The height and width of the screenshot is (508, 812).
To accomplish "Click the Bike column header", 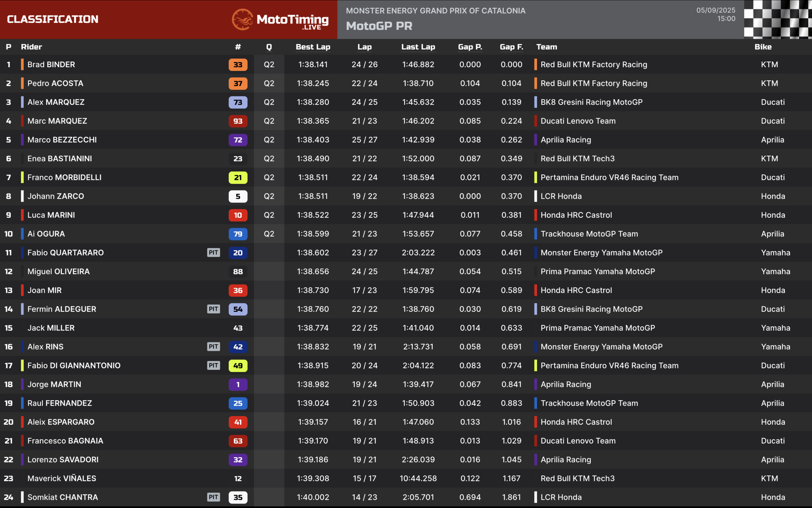I will tap(763, 47).
